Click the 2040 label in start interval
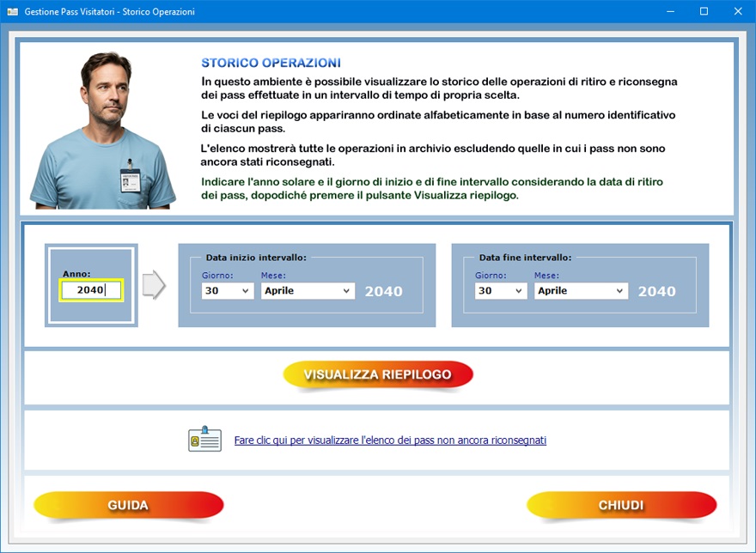Image resolution: width=756 pixels, height=553 pixels. tap(383, 291)
